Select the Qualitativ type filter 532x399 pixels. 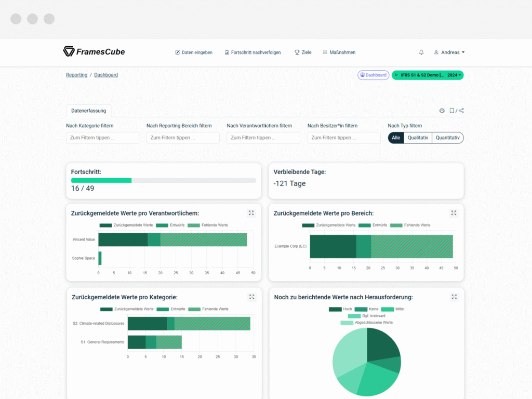pos(418,138)
